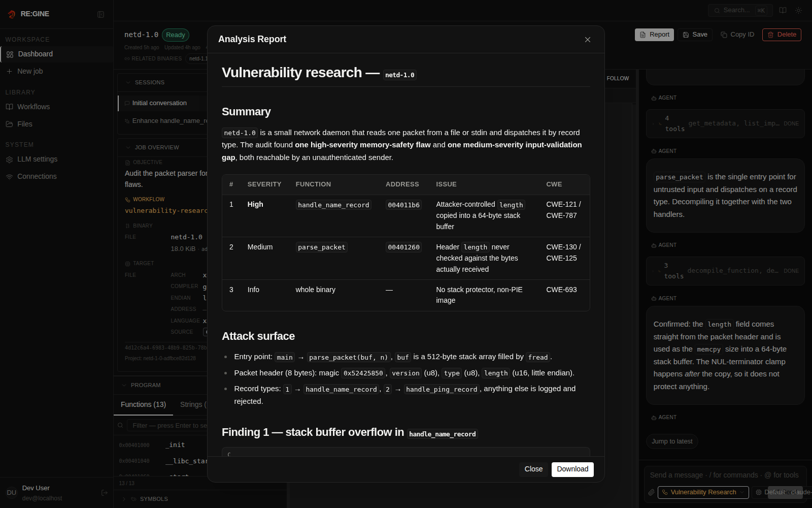The image size is (812, 508).
Task: Click the Close button in the report footer
Action: tap(533, 469)
